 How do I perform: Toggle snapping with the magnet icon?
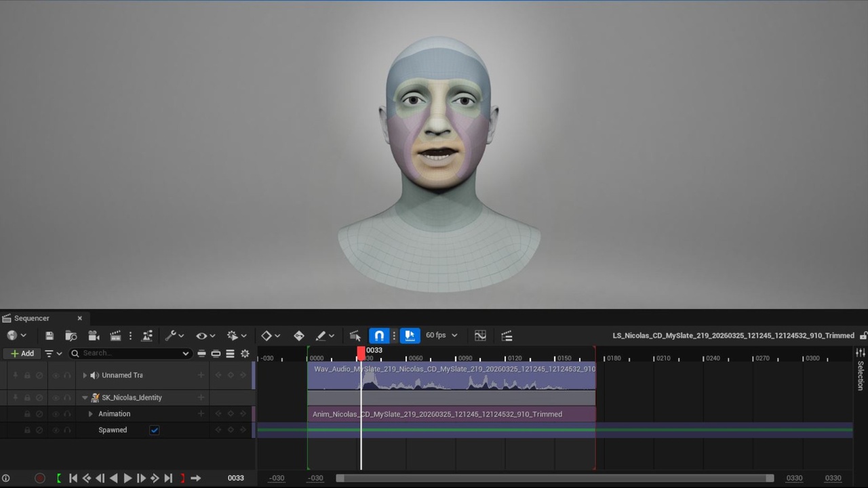pos(379,335)
